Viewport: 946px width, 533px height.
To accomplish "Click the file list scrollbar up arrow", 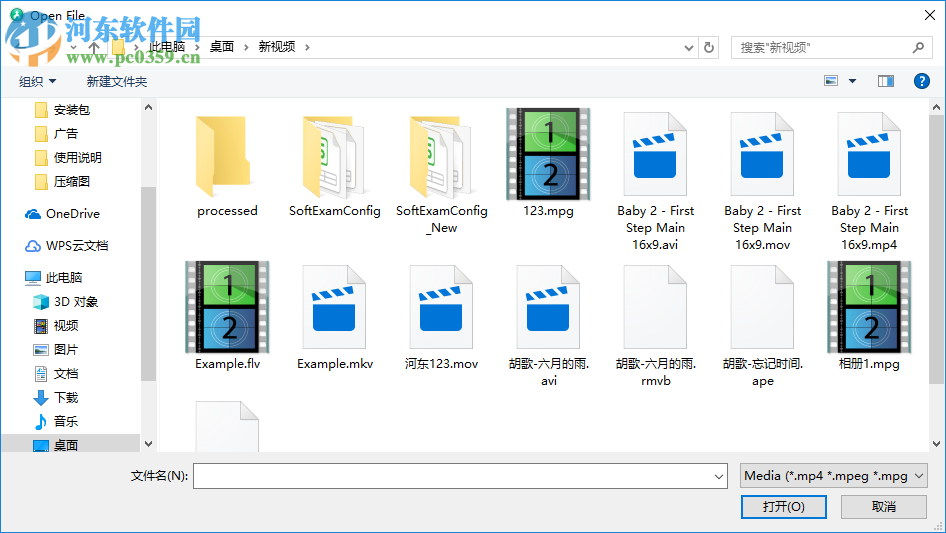I will coord(936,107).
